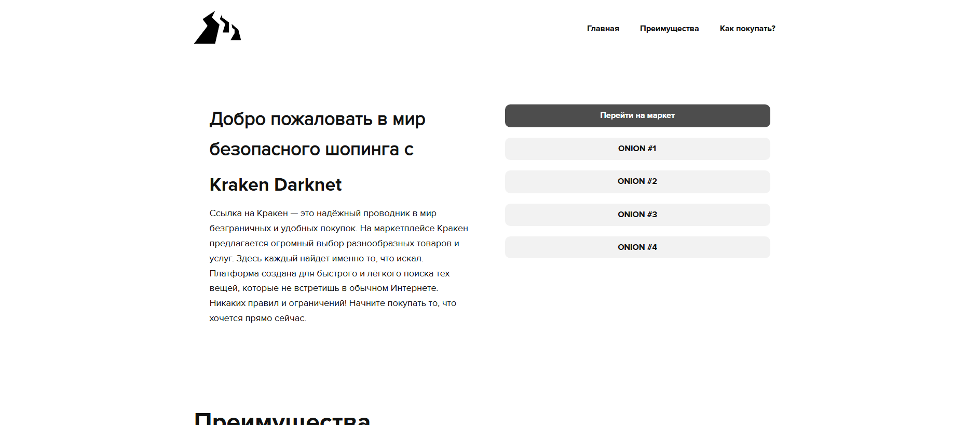Image resolution: width=980 pixels, height=425 pixels.
Task: Click the heading line 'безопасного шопинга с'
Action: click(x=311, y=149)
